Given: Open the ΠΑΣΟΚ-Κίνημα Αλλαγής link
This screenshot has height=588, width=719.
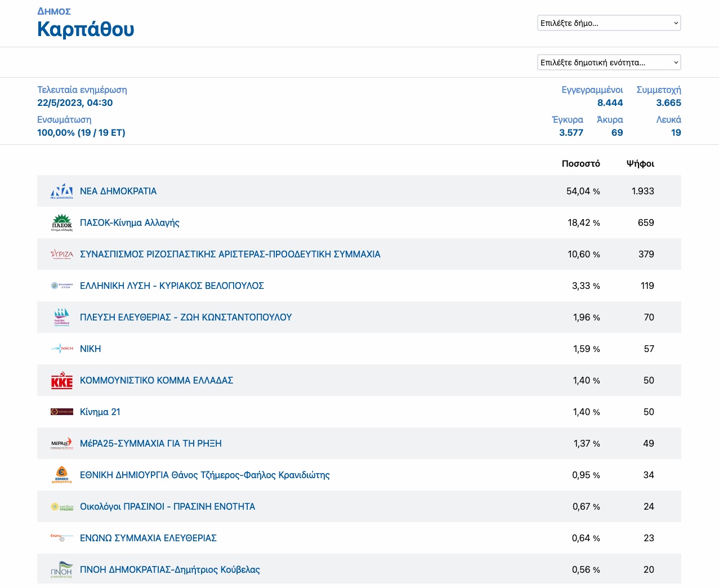Looking at the screenshot, I should [129, 222].
